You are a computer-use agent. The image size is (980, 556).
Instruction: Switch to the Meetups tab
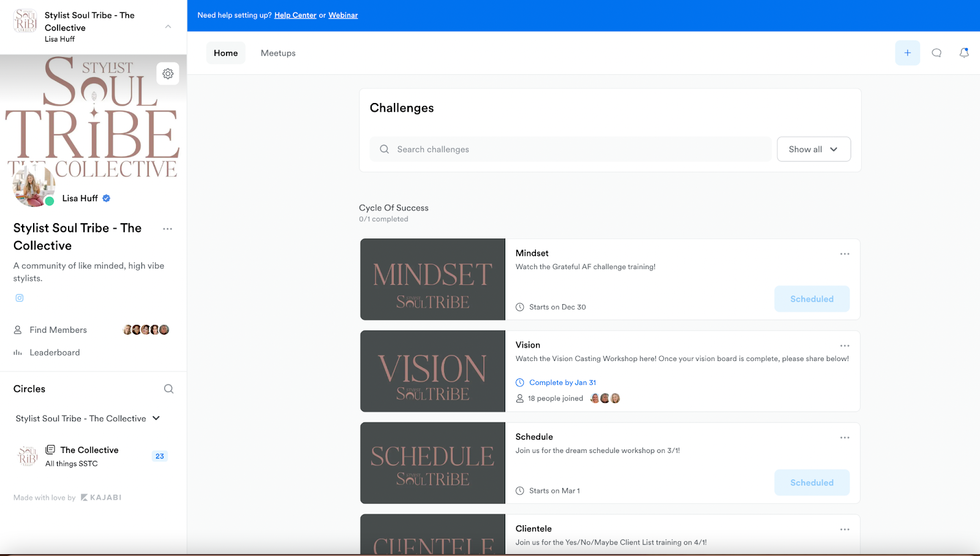278,53
